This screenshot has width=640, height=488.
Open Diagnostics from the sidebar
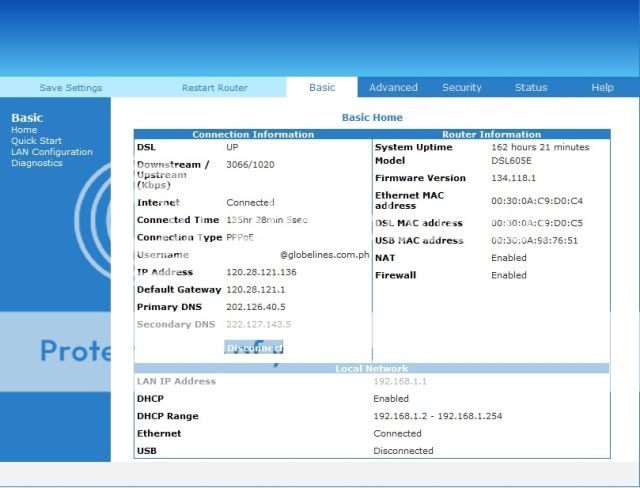(x=37, y=163)
